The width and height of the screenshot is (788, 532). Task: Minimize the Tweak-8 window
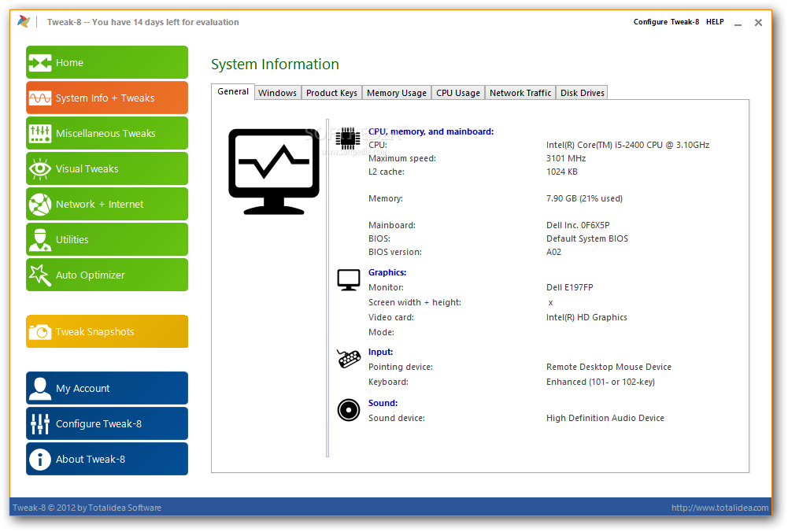(738, 23)
